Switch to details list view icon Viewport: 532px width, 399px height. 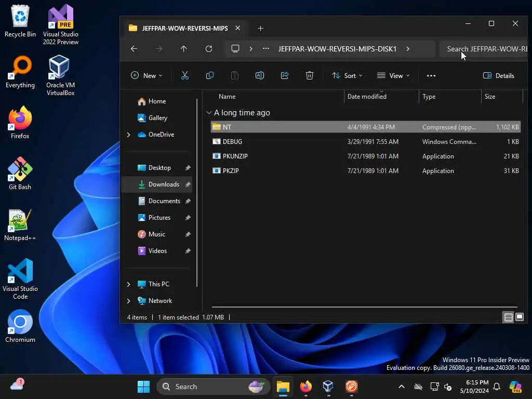(508, 317)
